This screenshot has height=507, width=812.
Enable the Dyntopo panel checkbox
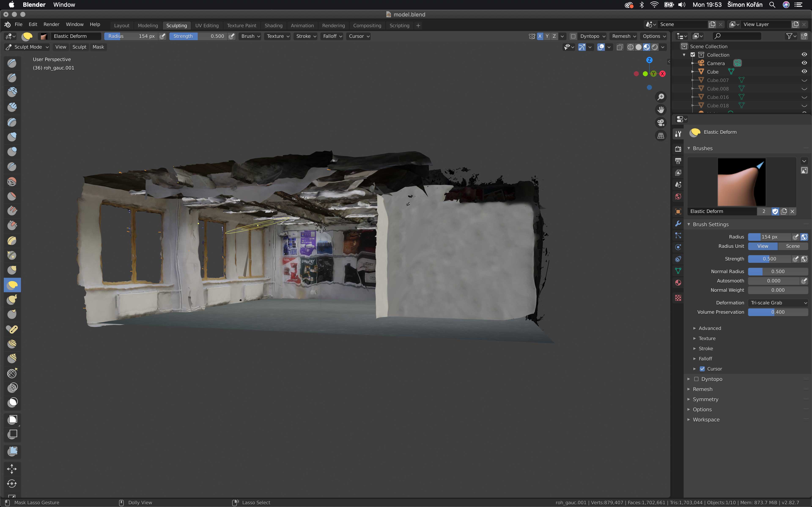[696, 379]
